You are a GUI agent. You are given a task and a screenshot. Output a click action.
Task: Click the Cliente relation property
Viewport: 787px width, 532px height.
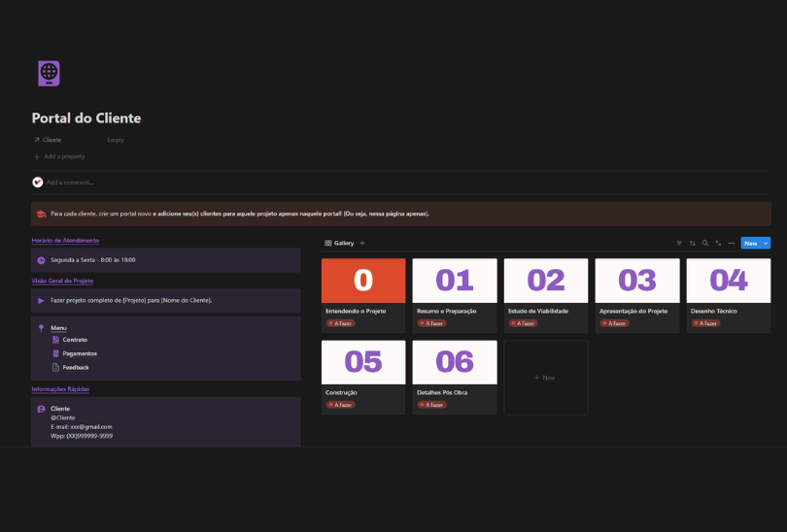48,140
